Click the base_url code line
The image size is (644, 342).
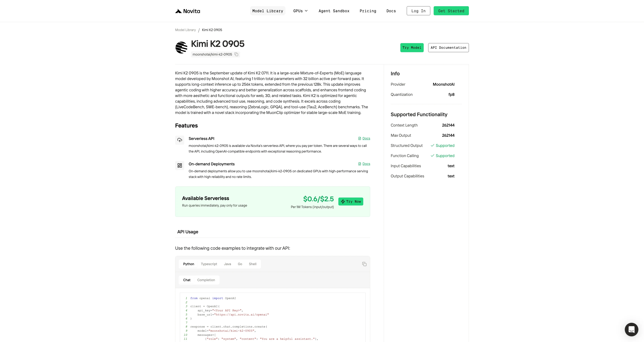233,315
